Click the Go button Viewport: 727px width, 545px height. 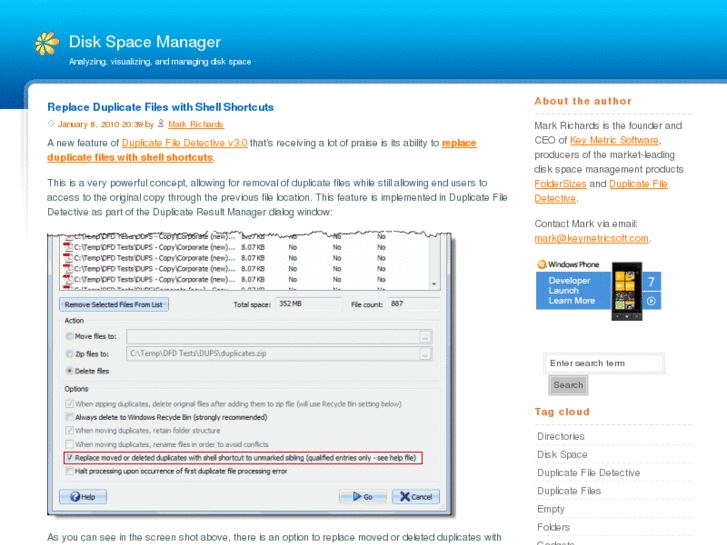363,497
